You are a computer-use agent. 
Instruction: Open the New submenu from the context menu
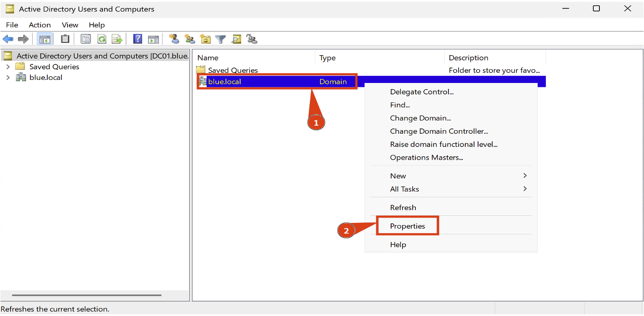tap(398, 176)
